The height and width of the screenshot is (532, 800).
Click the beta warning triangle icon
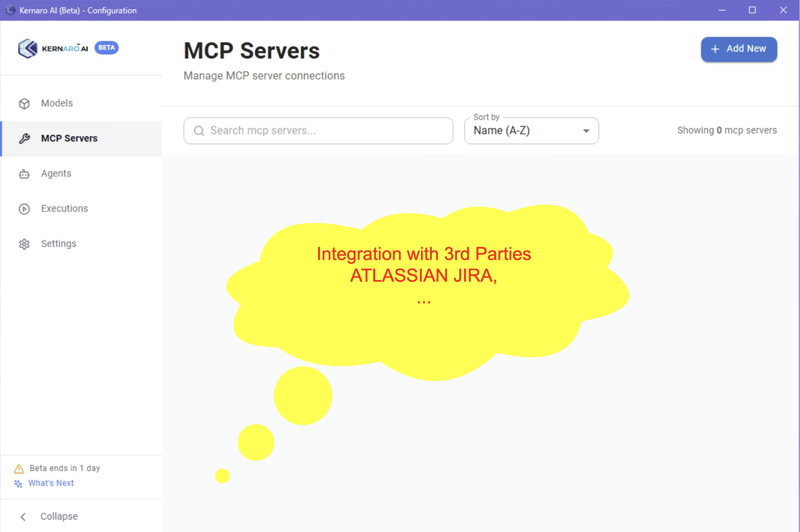(19, 469)
